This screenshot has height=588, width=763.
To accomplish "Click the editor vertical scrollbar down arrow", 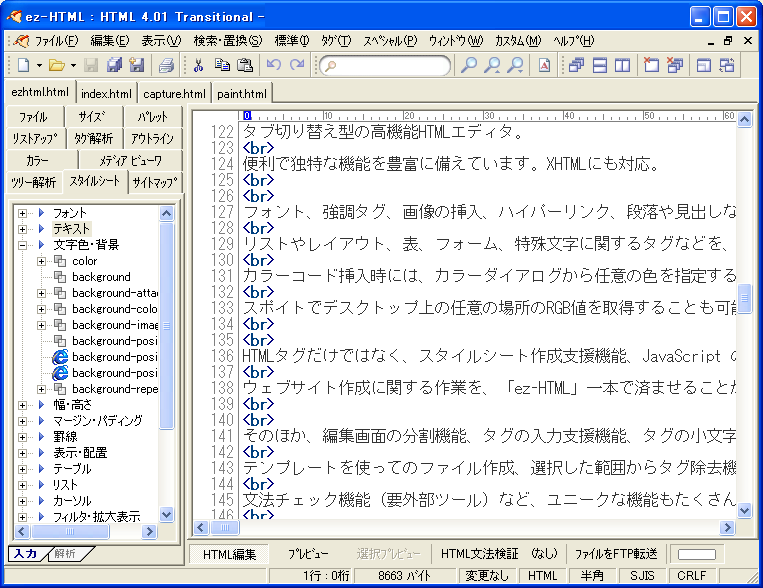I will pos(745,511).
